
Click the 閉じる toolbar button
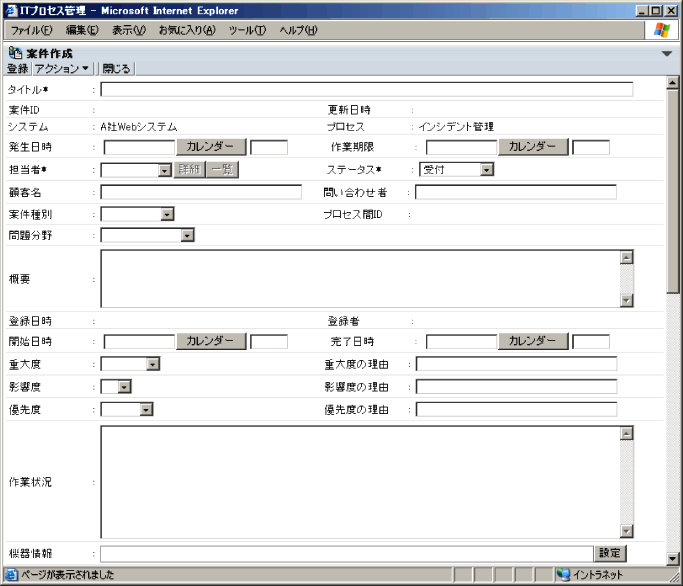[116, 68]
